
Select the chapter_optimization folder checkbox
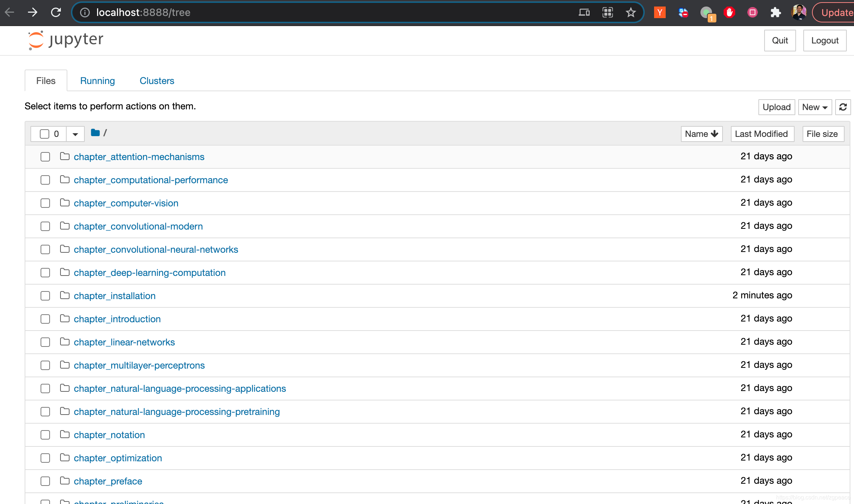(x=45, y=458)
